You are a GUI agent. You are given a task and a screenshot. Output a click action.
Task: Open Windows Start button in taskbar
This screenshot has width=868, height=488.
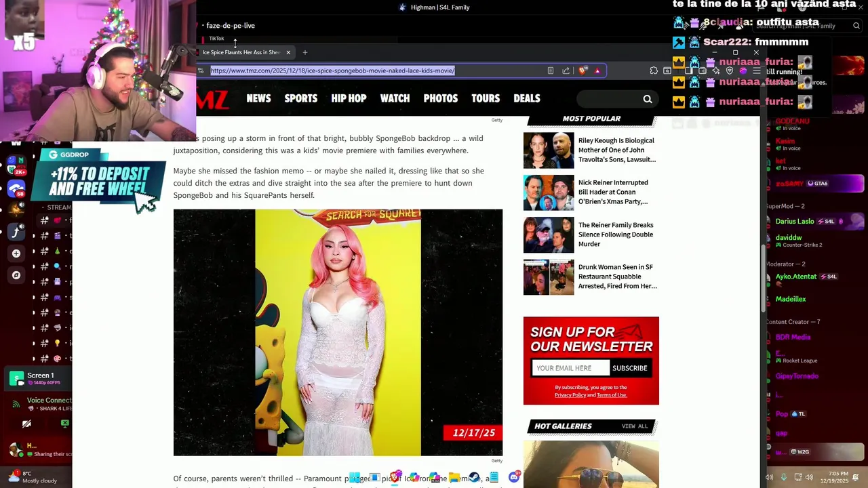pyautogui.click(x=354, y=478)
